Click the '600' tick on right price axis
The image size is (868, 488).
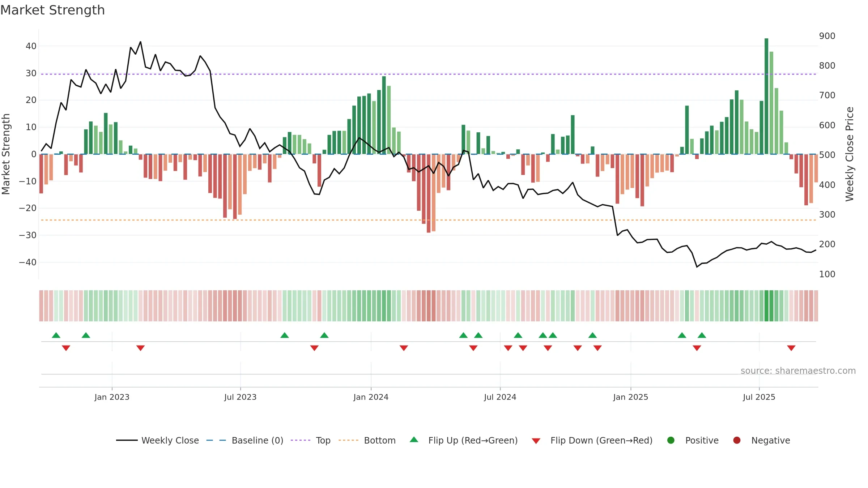827,125
